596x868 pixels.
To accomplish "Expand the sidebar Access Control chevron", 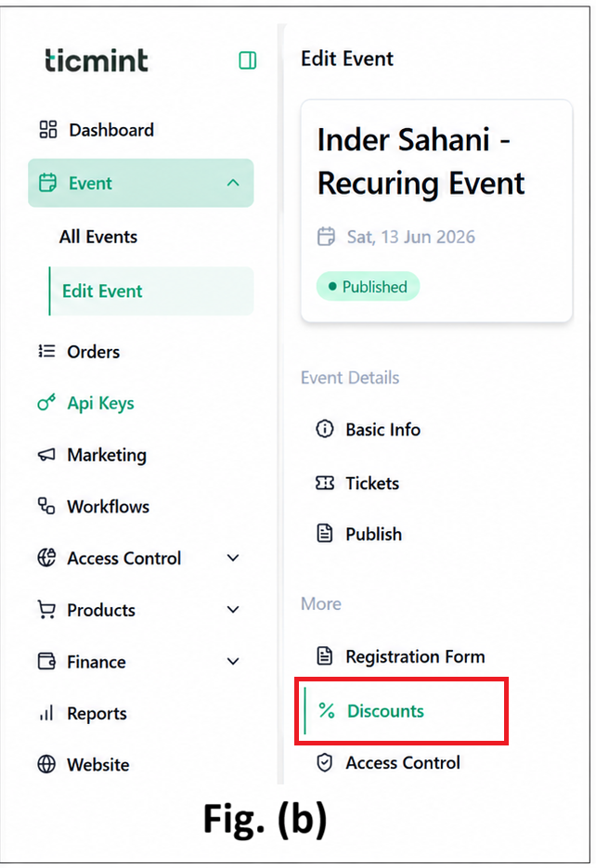I will click(233, 558).
